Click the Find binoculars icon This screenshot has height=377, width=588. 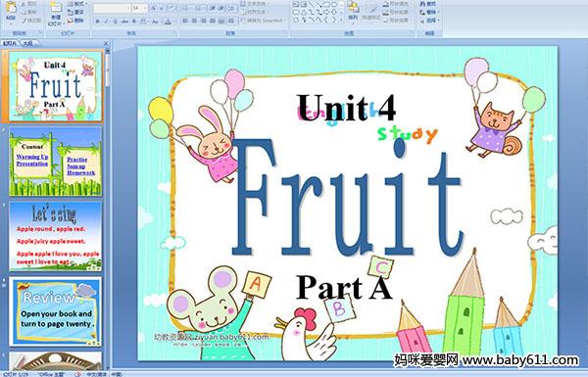click(423, 4)
